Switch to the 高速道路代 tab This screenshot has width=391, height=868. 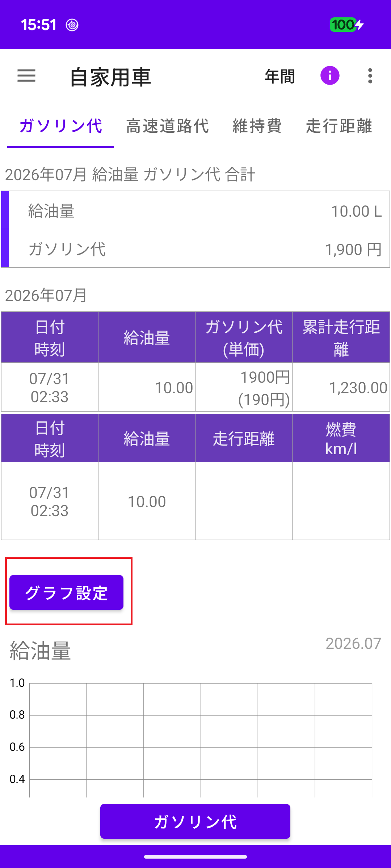(167, 126)
